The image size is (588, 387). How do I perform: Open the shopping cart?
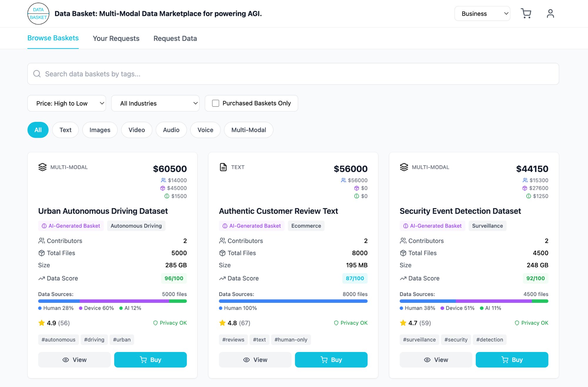pyautogui.click(x=526, y=13)
